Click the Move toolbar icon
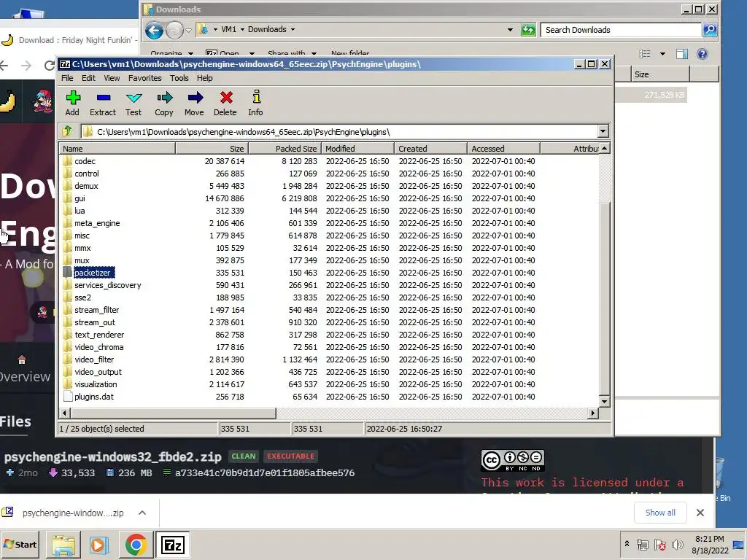This screenshot has width=747, height=560. 194,102
